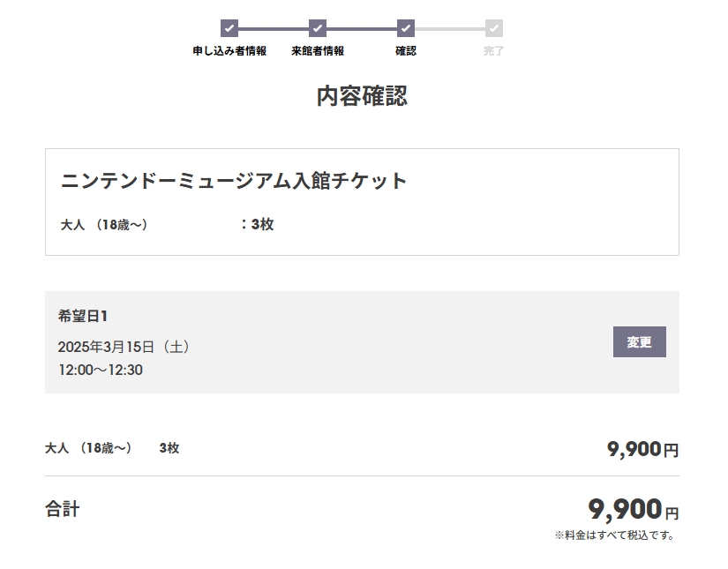
Task: Click the 合計 total amount of 9,900円
Action: 633,510
